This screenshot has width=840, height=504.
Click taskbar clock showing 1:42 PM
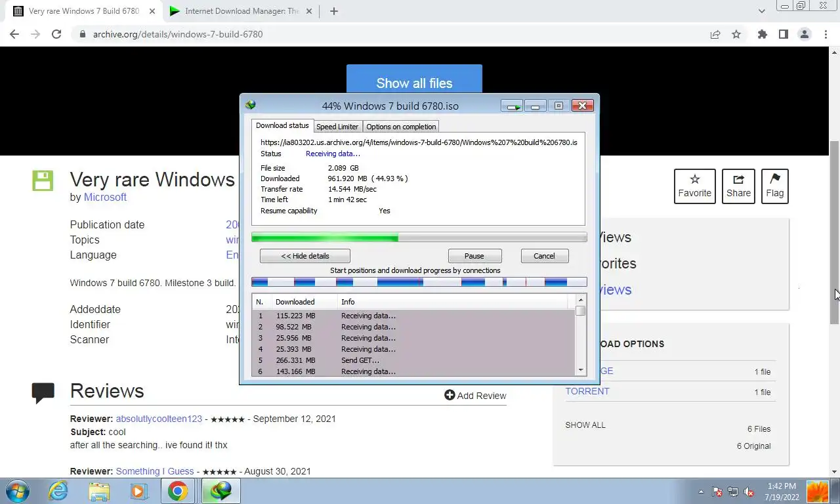pyautogui.click(x=781, y=492)
